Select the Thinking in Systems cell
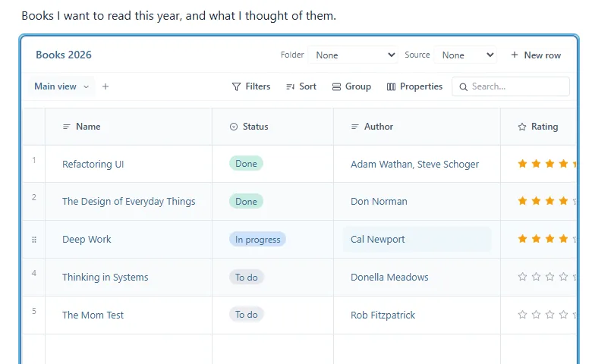The image size is (592, 364). tap(128, 278)
